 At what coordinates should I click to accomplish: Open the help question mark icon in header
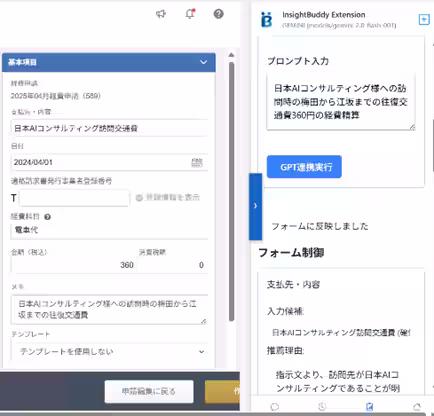point(218,14)
